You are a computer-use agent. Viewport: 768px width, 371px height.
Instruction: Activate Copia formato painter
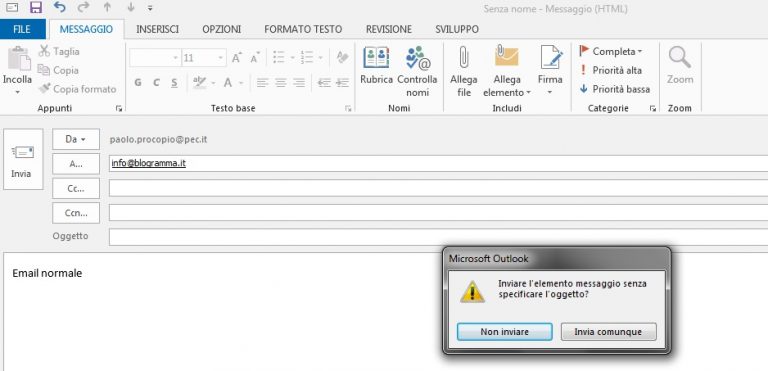pos(78,89)
